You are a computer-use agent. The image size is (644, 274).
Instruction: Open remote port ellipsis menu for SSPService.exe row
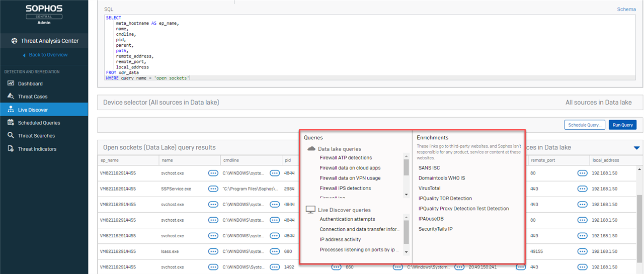[583, 189]
